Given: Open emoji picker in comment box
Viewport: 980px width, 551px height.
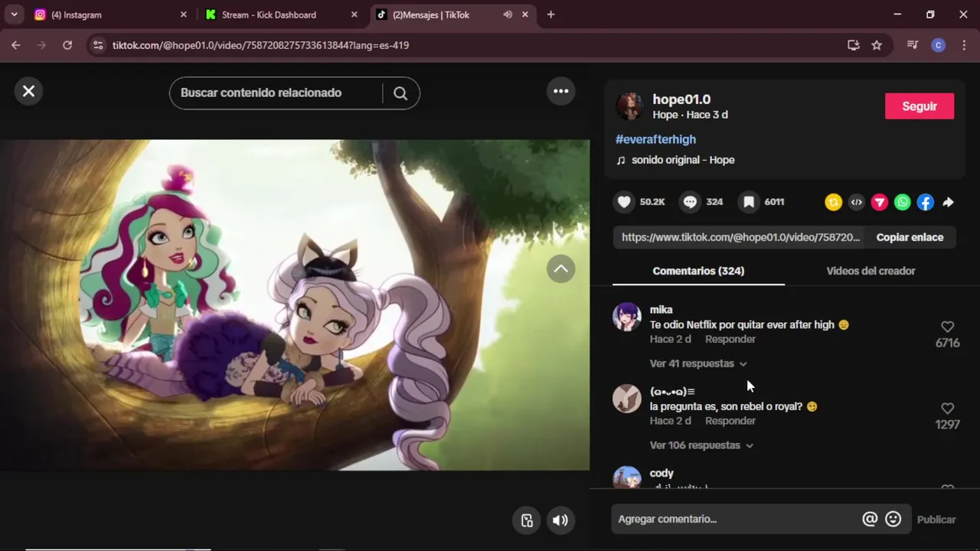Looking at the screenshot, I should (893, 519).
